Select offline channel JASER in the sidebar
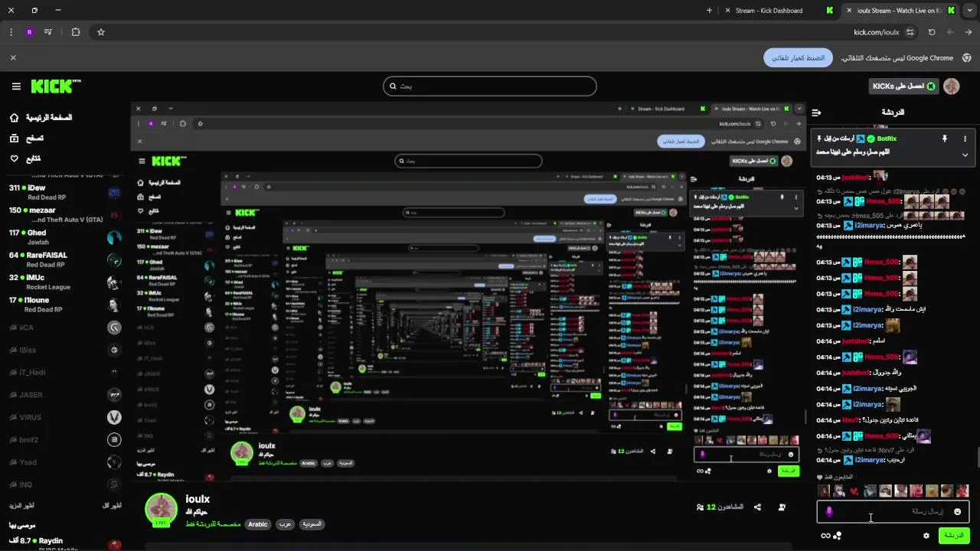The height and width of the screenshot is (551, 980). [64, 395]
